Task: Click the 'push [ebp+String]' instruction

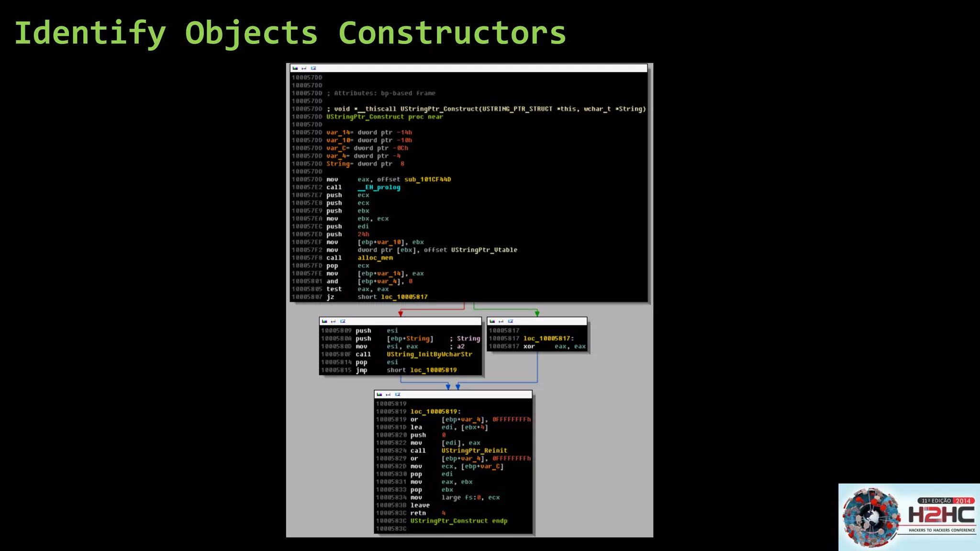Action: [x=394, y=339]
